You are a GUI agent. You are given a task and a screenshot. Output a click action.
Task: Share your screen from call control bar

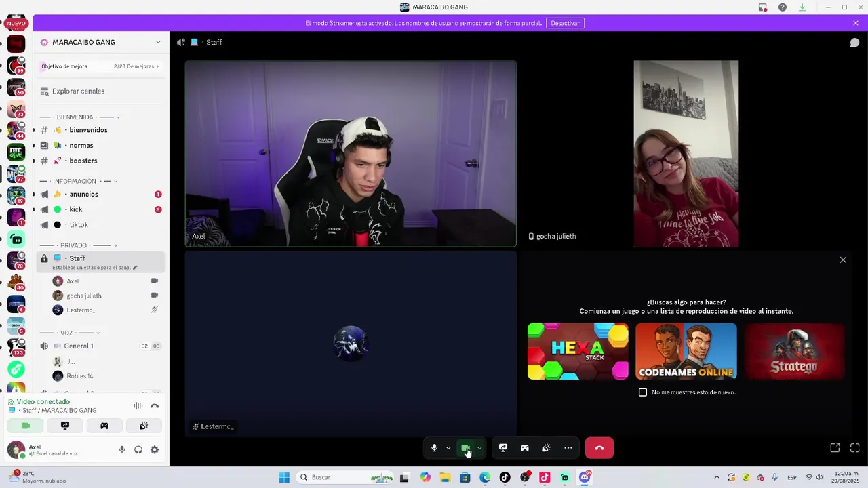pos(503,448)
